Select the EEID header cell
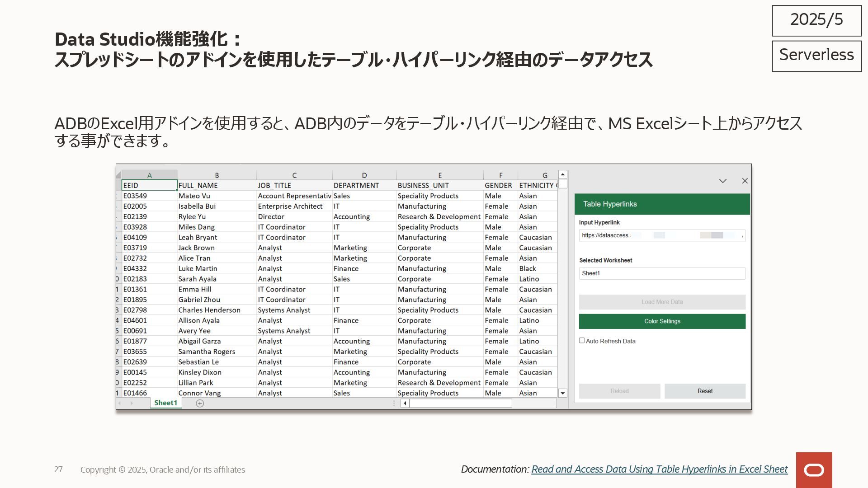This screenshot has height=488, width=868. 149,185
